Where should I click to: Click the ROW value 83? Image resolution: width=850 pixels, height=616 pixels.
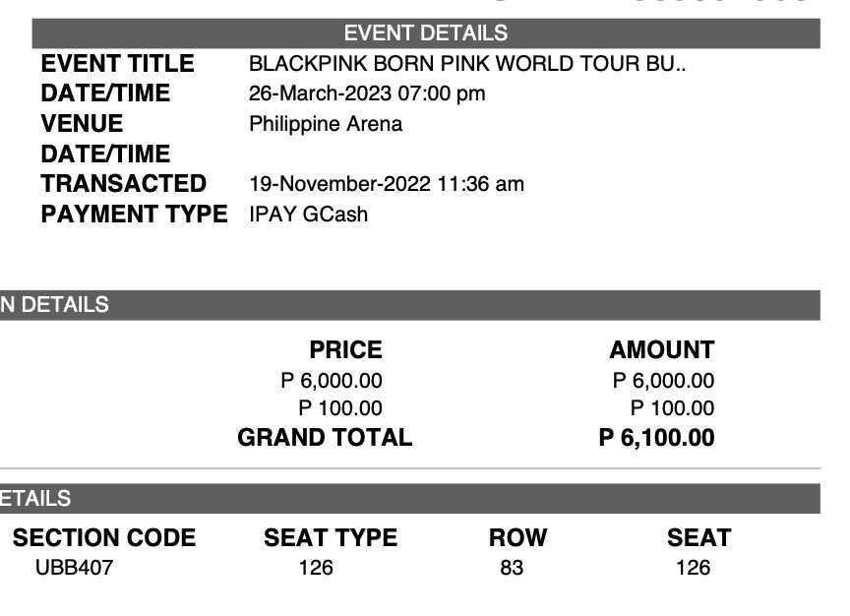[512, 569]
